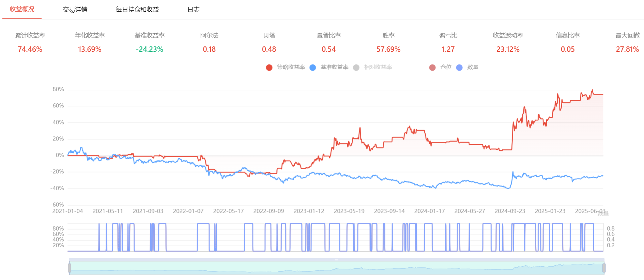Click the blue 基准收益率 legend dot
Viewport: 644px width, 280px height.
point(312,68)
